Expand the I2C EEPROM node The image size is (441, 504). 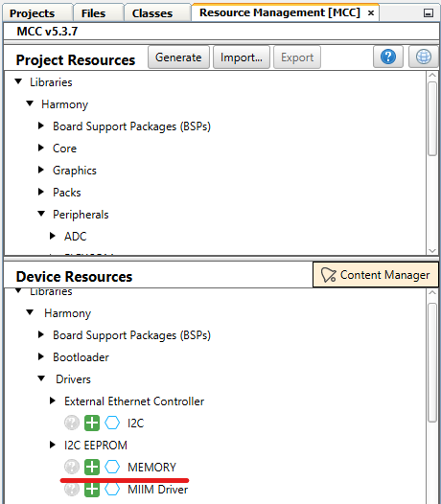pos(53,445)
